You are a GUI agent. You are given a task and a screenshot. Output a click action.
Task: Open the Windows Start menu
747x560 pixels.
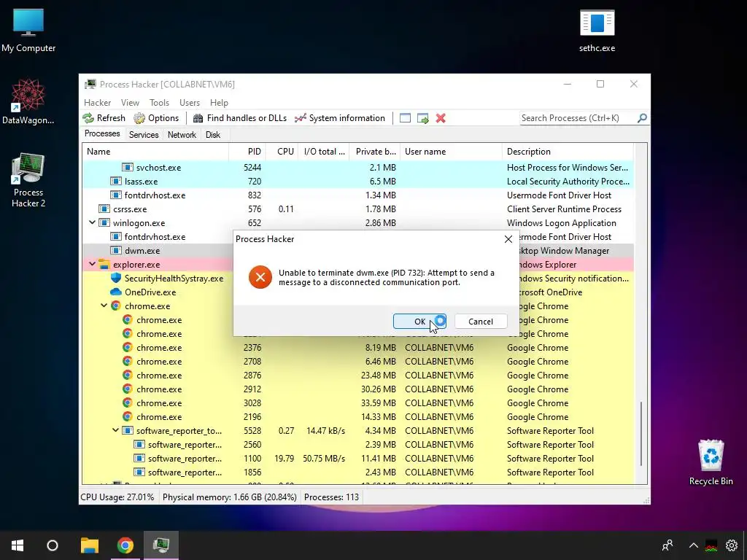point(18,545)
